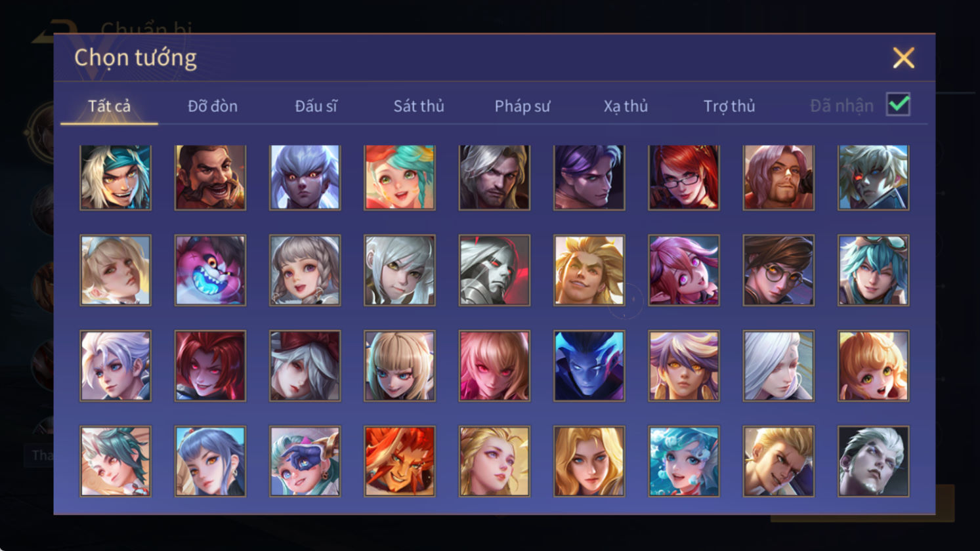
Task: Choose the blonde spiky-haired smirking hero
Action: tap(589, 270)
